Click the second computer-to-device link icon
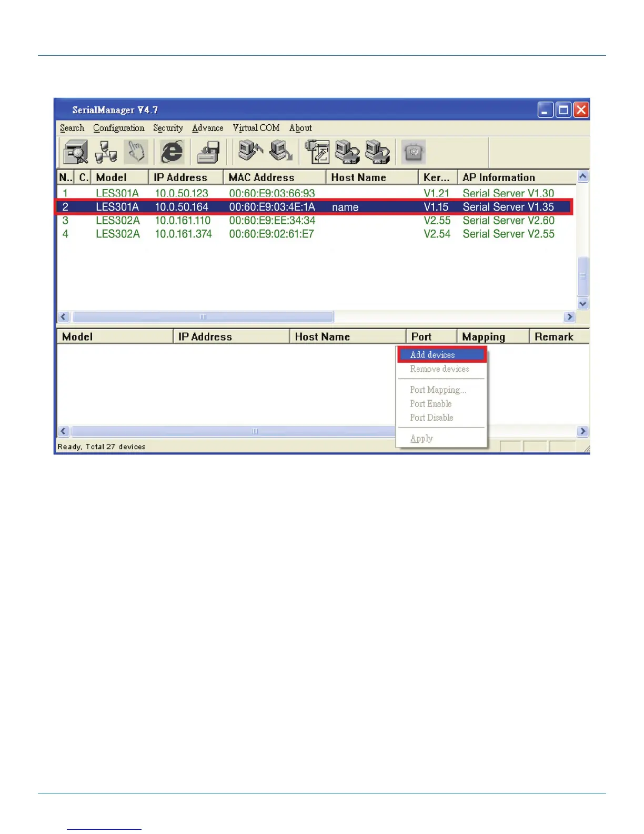Screen dimensions: 644x834 [x=377, y=152]
